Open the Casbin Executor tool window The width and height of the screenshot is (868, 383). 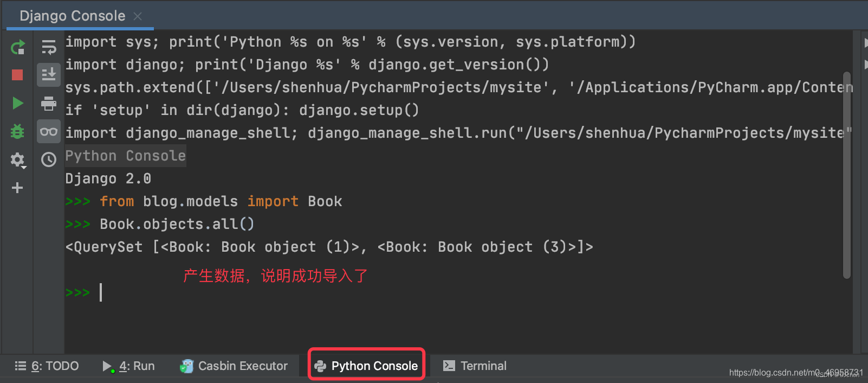point(234,366)
